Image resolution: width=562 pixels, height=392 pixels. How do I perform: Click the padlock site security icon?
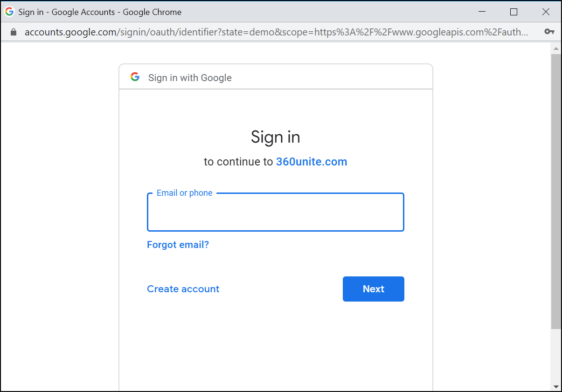[x=13, y=32]
